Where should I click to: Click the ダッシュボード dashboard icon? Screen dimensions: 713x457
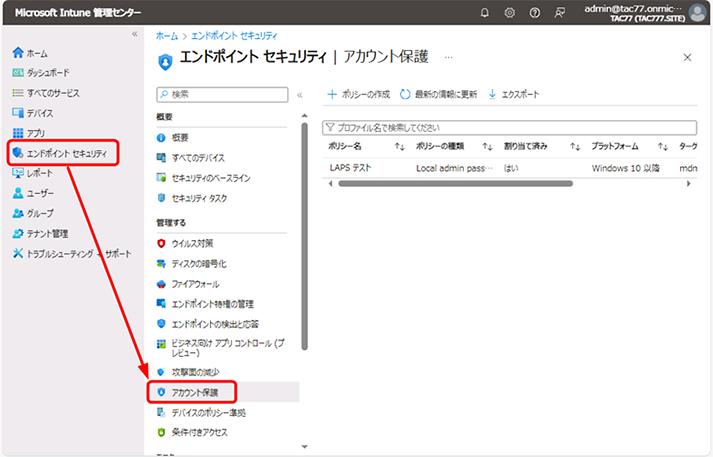coord(18,73)
